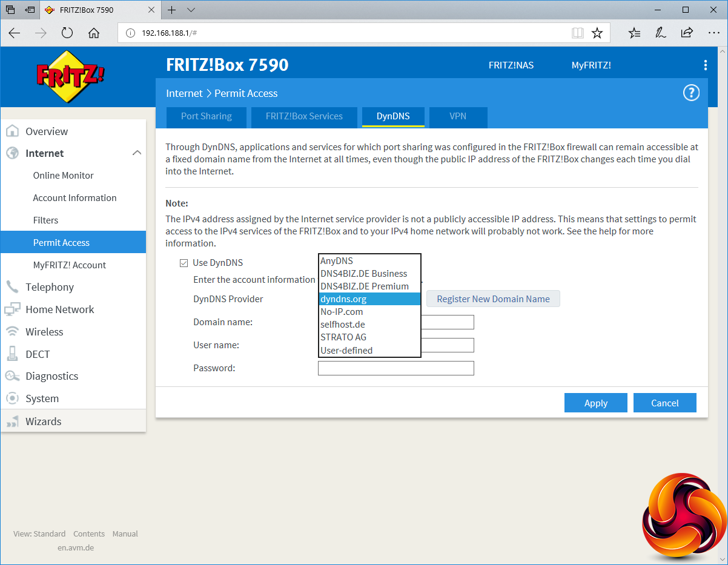Click the address bar URL

169,33
